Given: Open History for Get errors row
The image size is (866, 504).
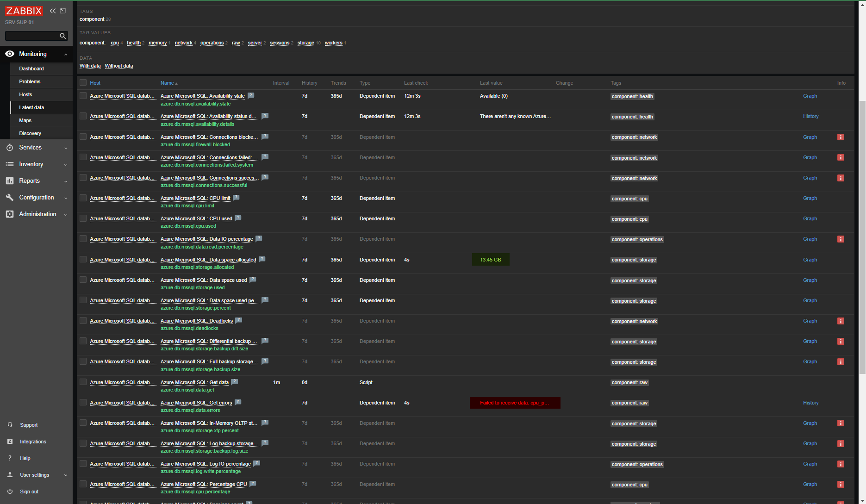Looking at the screenshot, I should (810, 403).
